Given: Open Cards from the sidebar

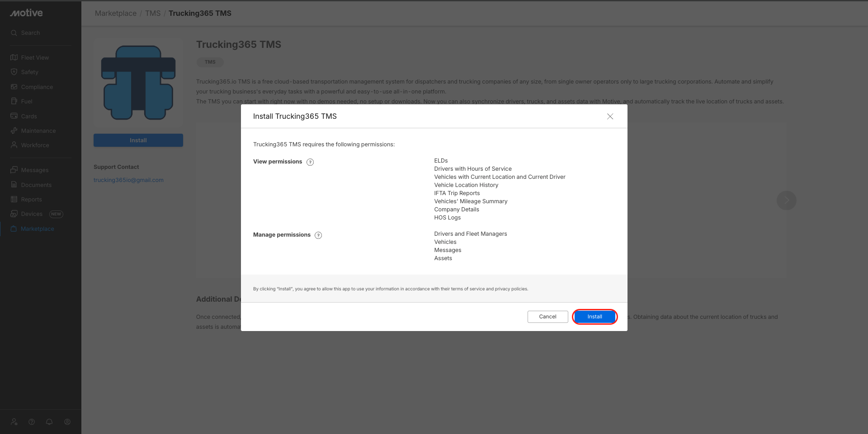Looking at the screenshot, I should pos(29,116).
